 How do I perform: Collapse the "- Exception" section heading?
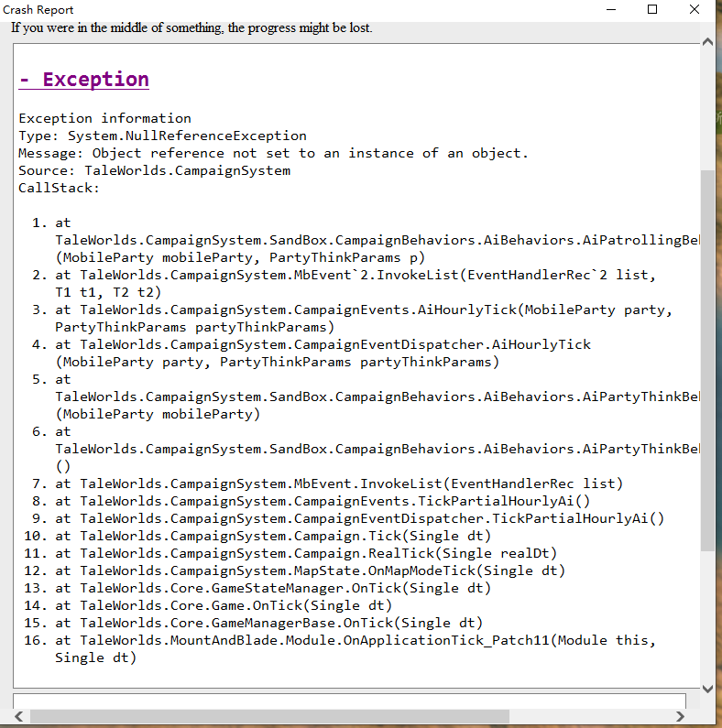[x=83, y=80]
